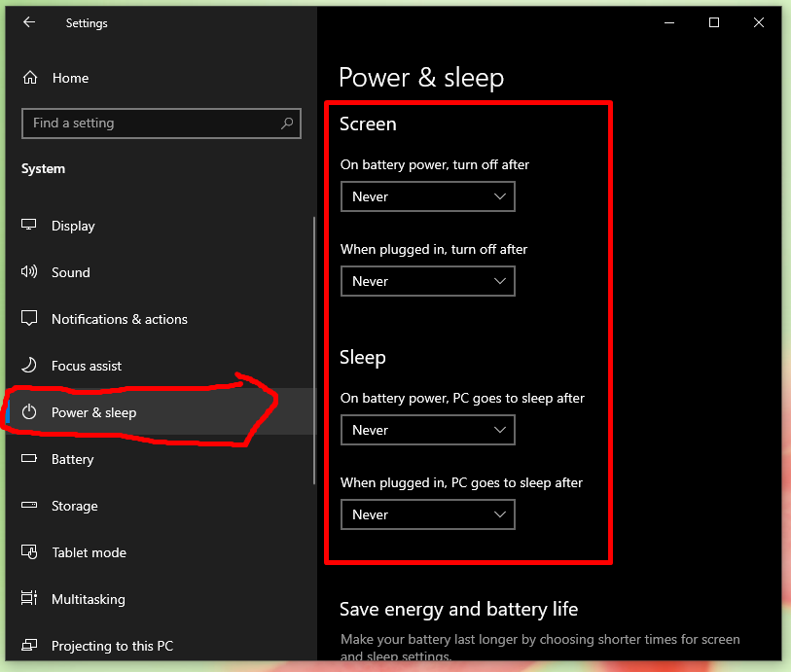791x672 pixels.
Task: Click the Screen section heading
Action: [x=368, y=124]
